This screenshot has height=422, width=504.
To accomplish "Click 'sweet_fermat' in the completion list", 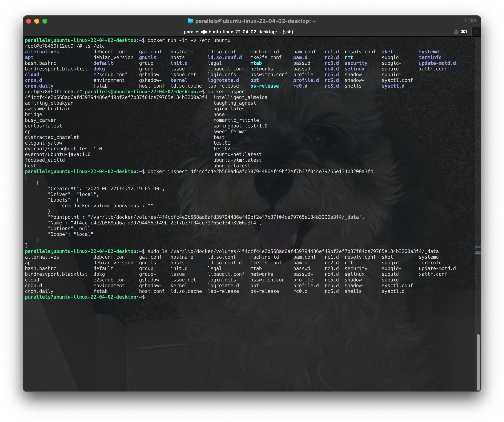I will (230, 132).
